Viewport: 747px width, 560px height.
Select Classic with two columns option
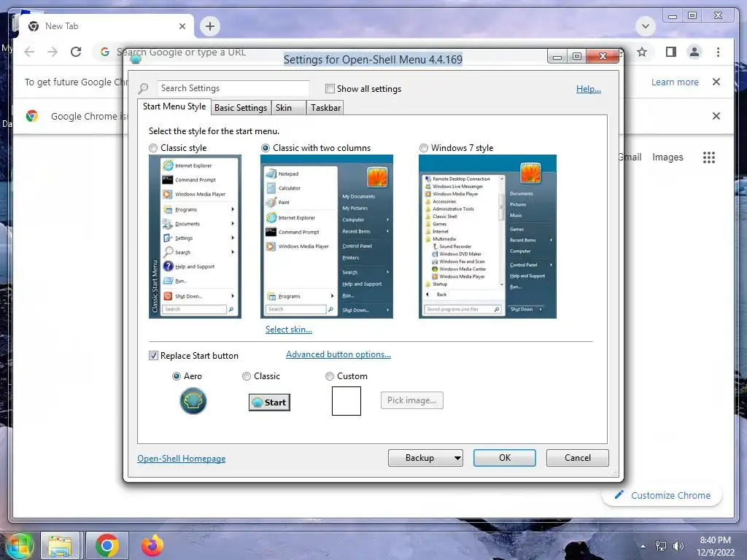266,148
